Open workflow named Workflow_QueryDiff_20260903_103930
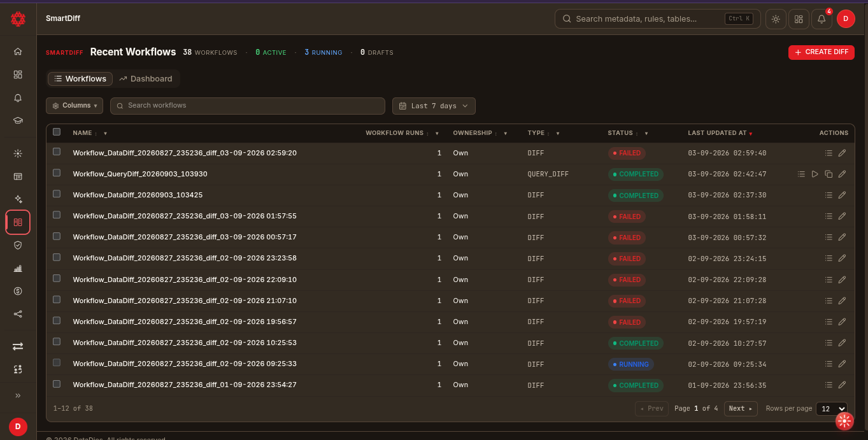 (140, 174)
